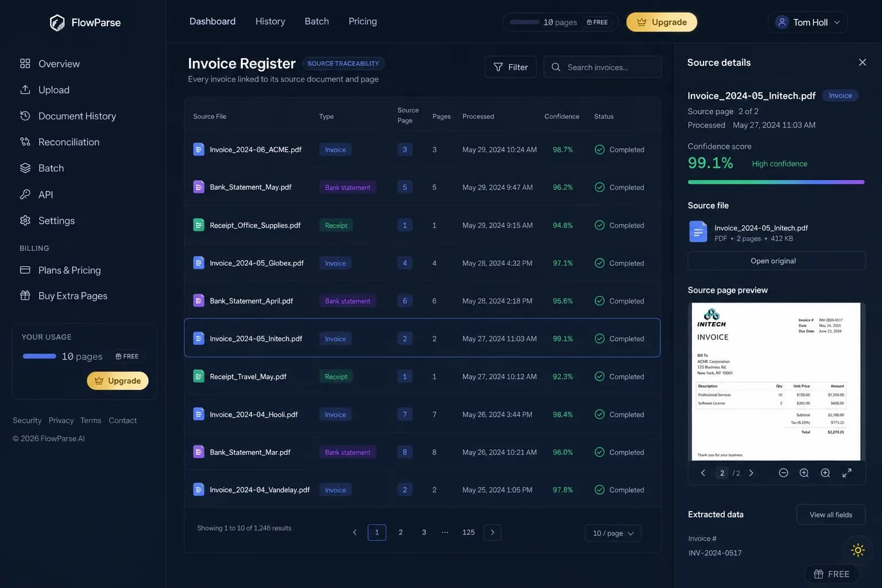882x588 pixels.
Task: Open Batch in the sidebar
Action: coord(42,168)
